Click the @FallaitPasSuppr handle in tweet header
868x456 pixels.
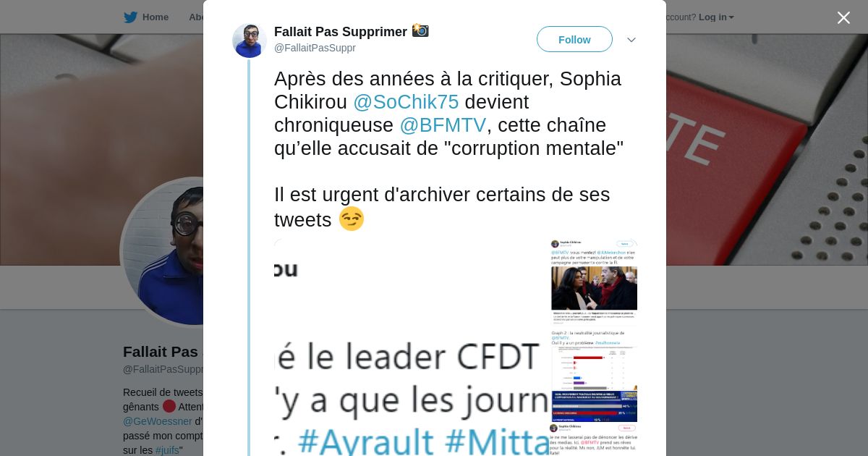pyautogui.click(x=315, y=48)
